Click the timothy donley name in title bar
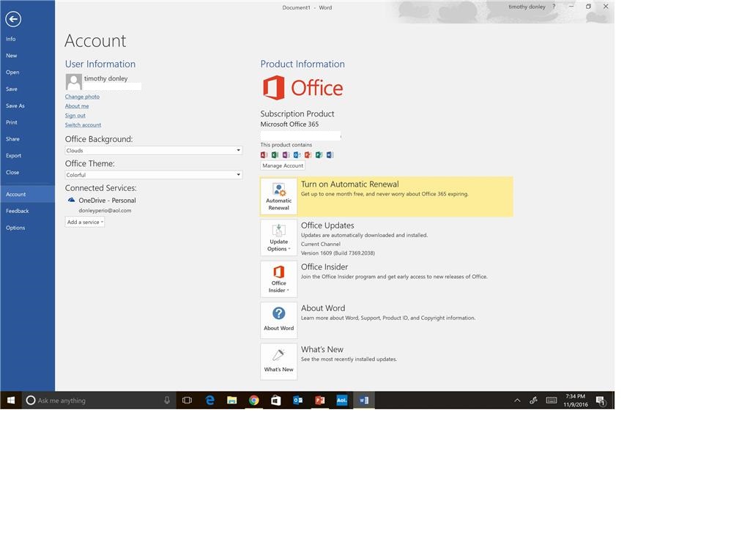 (527, 7)
